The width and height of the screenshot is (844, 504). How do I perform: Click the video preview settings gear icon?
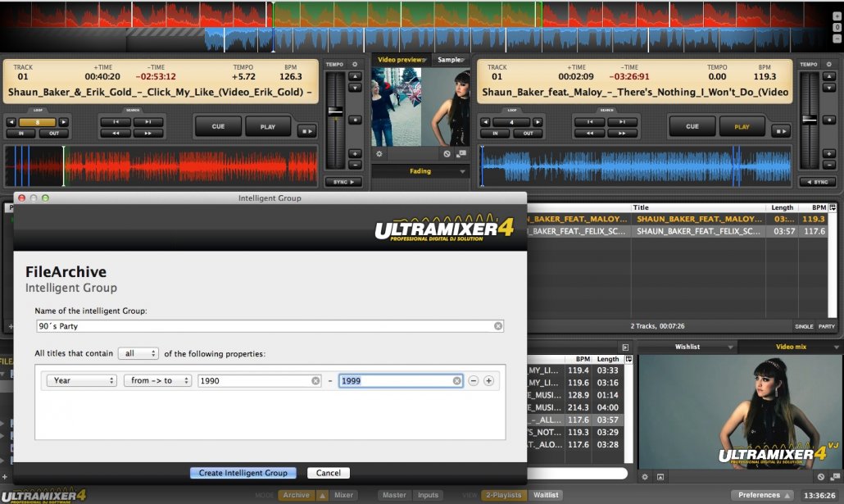coord(379,153)
